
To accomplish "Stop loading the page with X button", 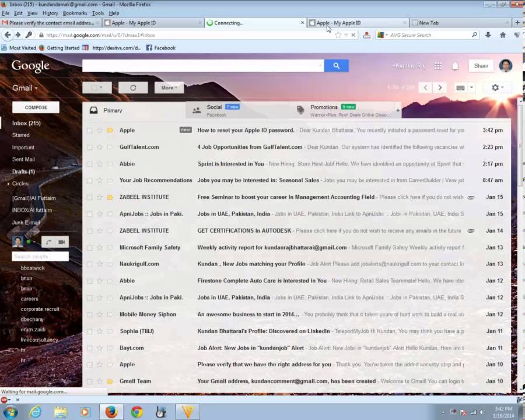I will pos(353,35).
